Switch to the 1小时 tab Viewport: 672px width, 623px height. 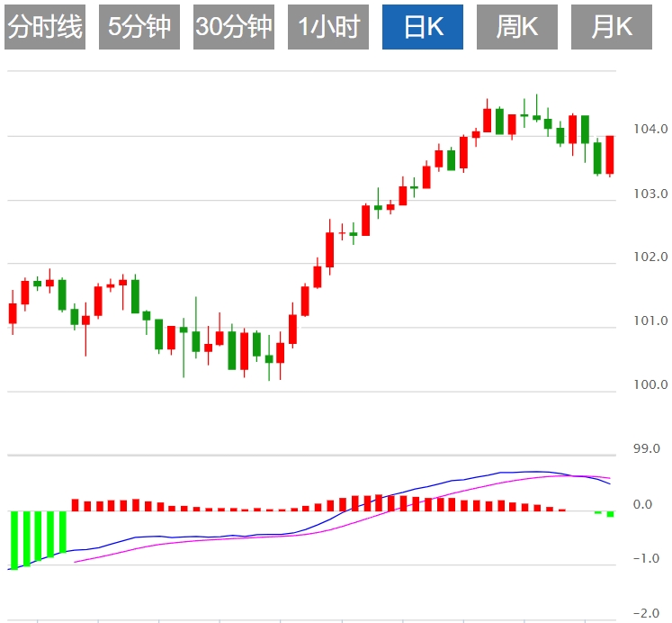point(328,28)
